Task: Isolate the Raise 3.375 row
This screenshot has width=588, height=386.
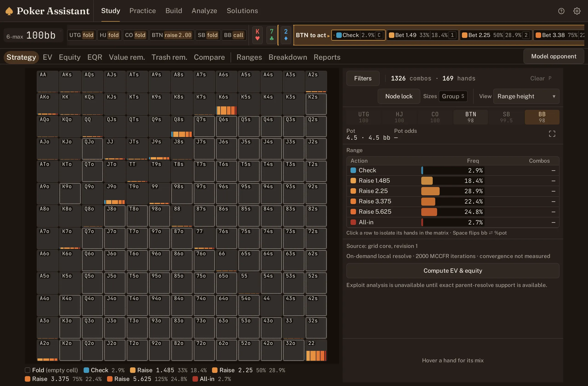Action: pos(453,202)
